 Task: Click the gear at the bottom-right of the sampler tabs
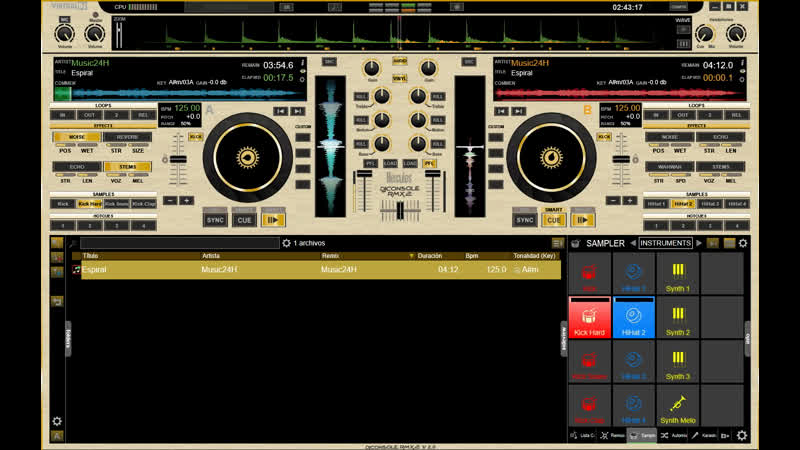742,435
